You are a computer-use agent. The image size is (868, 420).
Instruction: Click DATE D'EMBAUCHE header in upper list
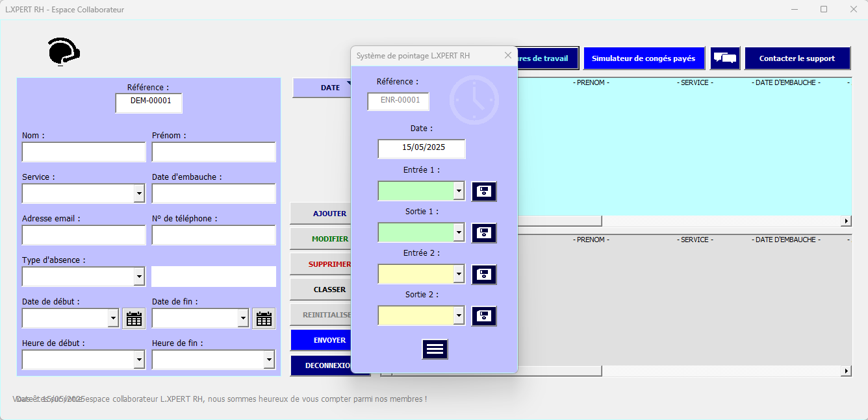pos(785,83)
